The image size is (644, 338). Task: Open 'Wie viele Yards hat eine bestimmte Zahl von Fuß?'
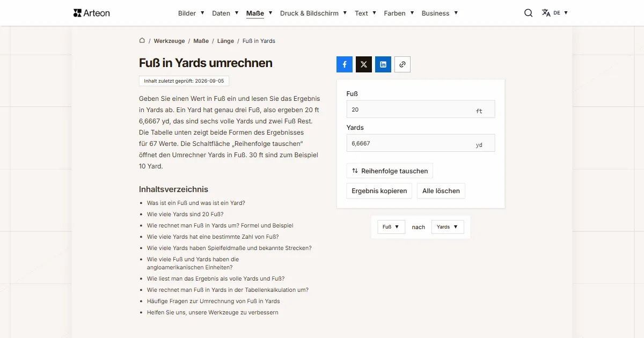pos(213,237)
